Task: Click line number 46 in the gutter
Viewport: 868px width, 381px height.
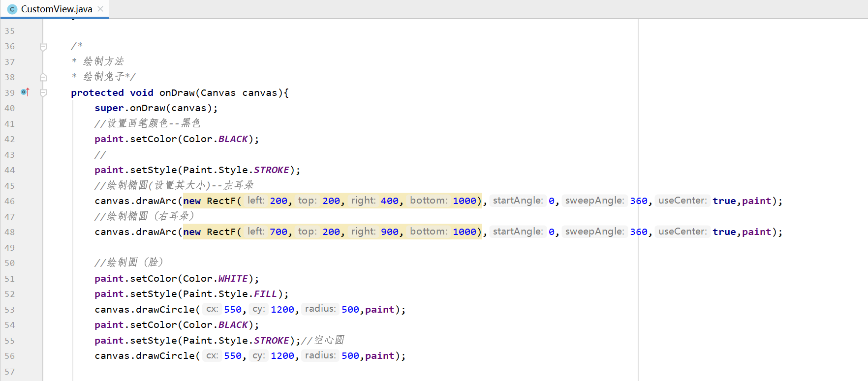Action: pyautogui.click(x=10, y=201)
